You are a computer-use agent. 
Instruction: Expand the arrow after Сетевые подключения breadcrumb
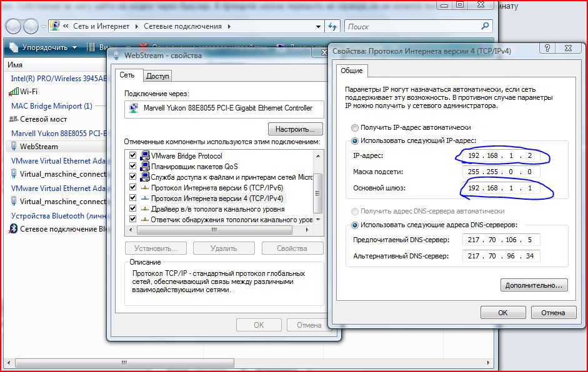[x=229, y=26]
